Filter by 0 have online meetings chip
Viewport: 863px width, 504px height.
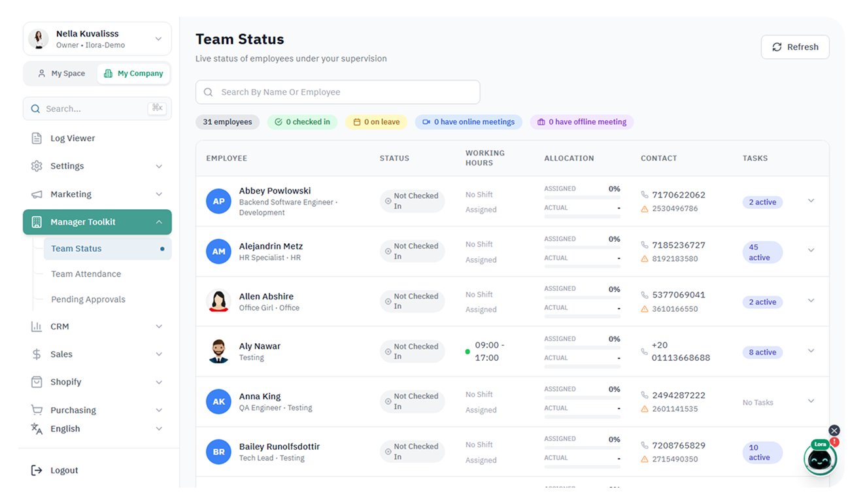click(x=468, y=122)
